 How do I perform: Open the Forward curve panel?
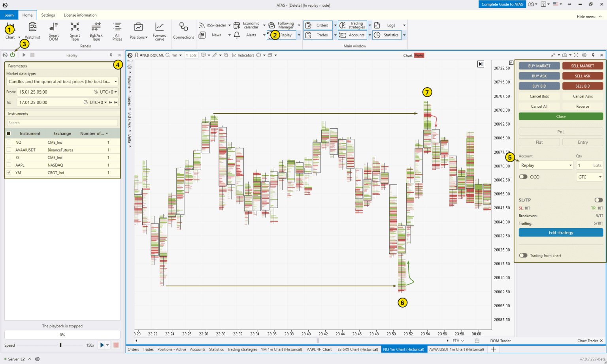[x=160, y=32]
